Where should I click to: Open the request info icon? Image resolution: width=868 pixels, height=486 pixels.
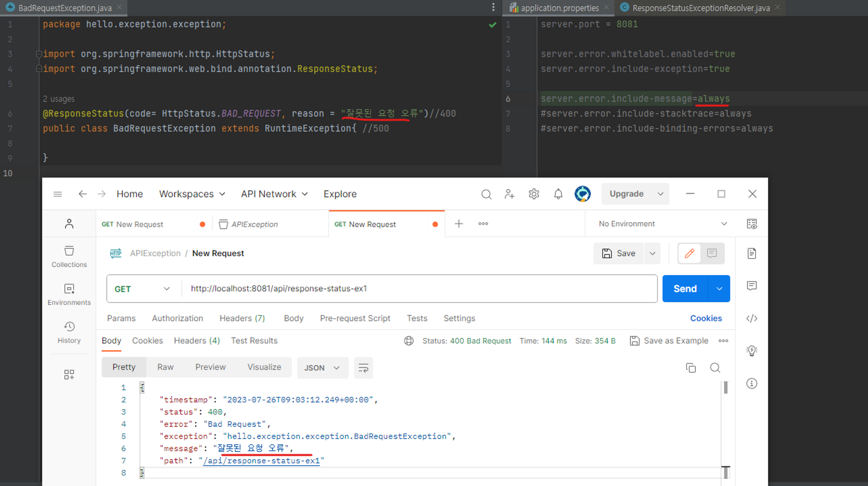752,384
